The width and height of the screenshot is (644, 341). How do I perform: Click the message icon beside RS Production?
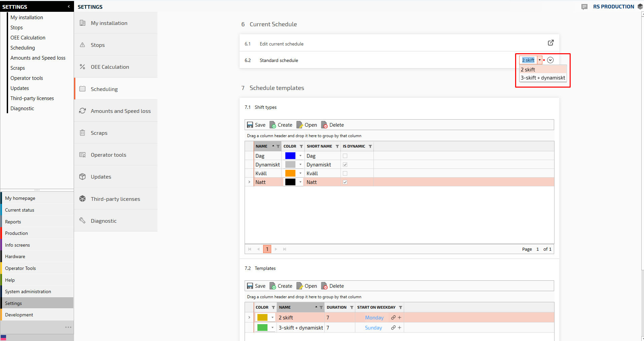point(584,7)
